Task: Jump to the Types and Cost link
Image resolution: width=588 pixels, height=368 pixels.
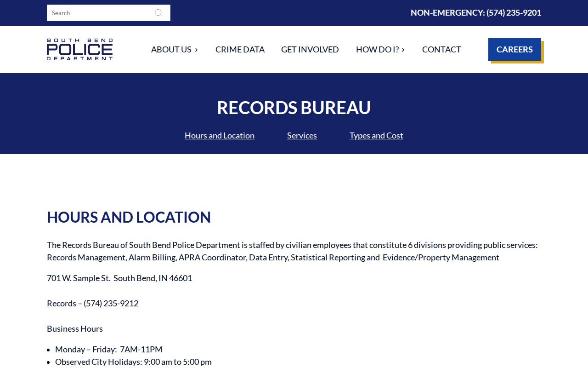Action: click(x=376, y=135)
